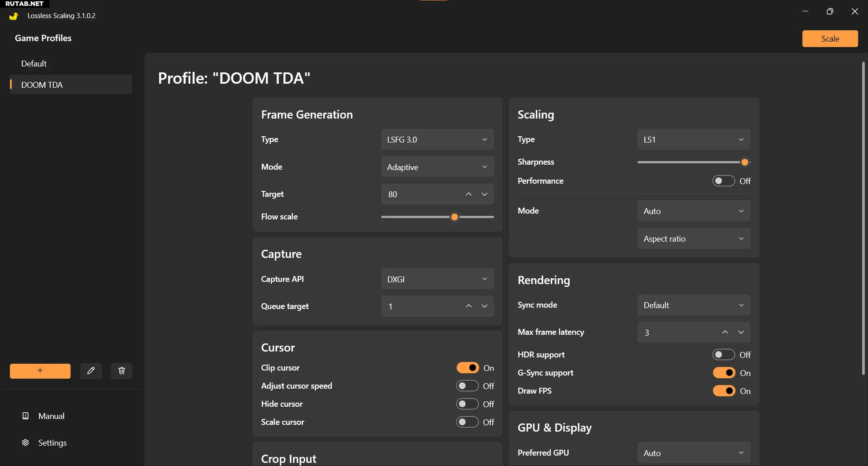Click the plus add profile button
This screenshot has width=868, height=466.
[x=40, y=371]
